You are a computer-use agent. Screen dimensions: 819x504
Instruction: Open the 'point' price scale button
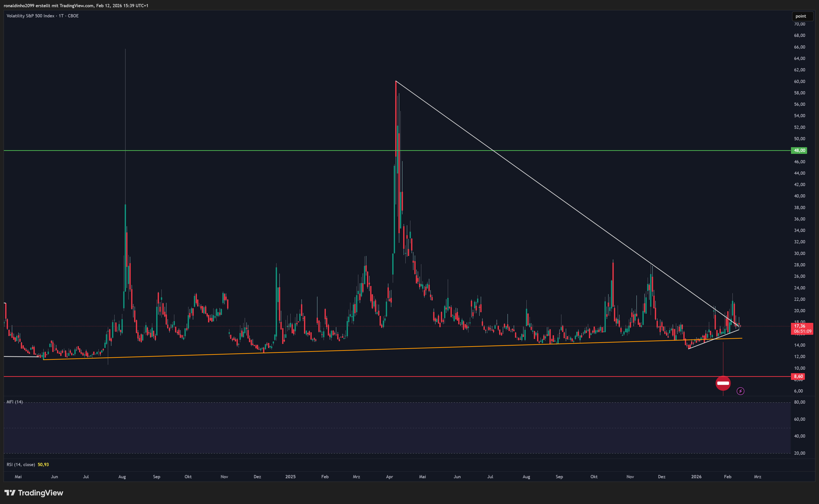(803, 16)
